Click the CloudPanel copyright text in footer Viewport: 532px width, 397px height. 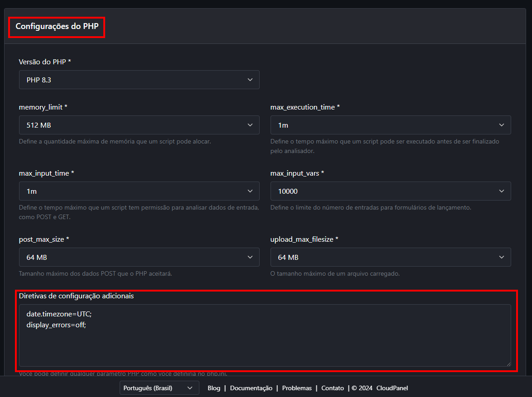pos(392,388)
